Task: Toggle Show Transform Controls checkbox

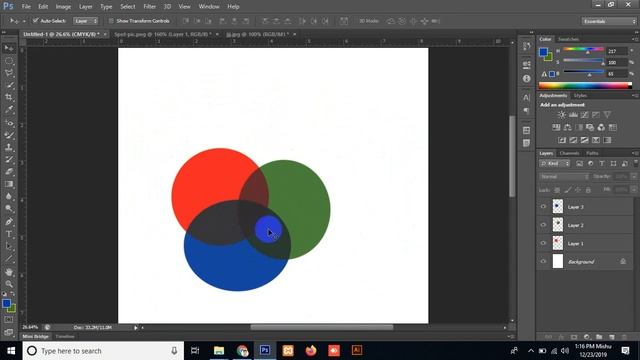Action: point(111,20)
